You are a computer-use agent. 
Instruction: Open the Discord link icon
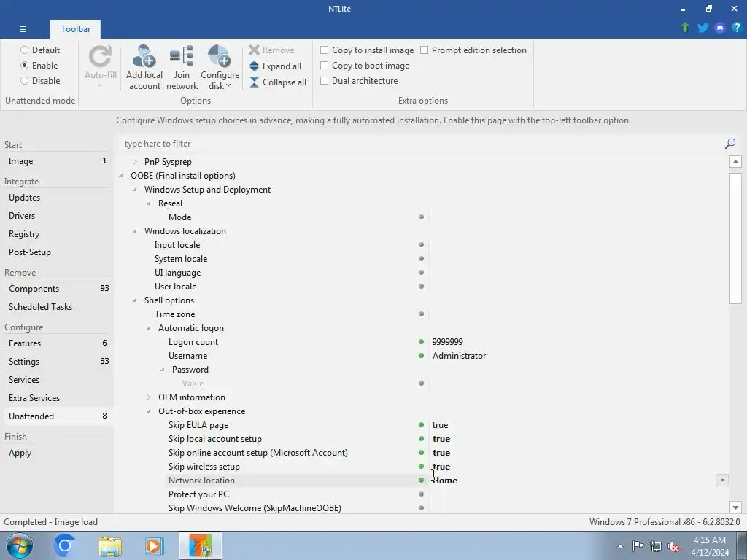coord(720,28)
